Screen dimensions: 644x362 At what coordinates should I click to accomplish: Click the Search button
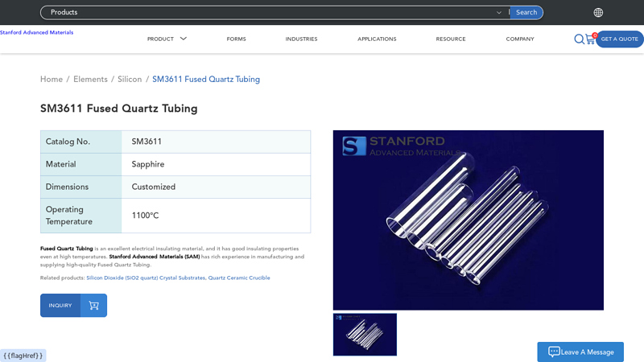(526, 12)
